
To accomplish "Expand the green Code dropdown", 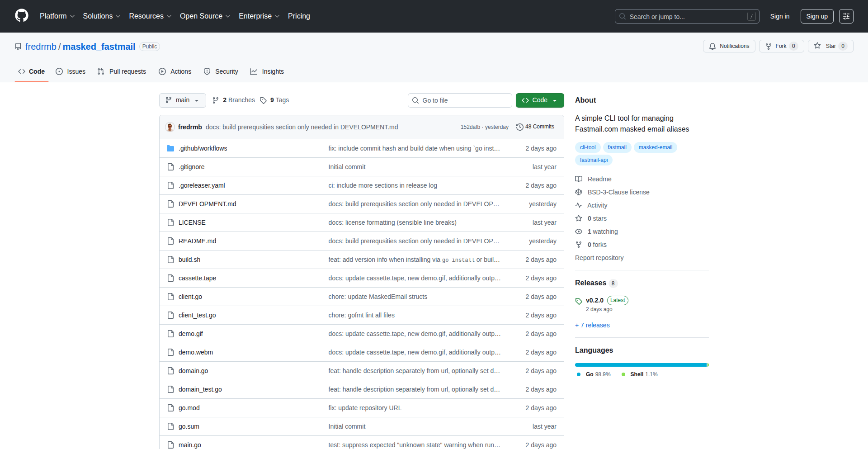I will click(x=539, y=100).
